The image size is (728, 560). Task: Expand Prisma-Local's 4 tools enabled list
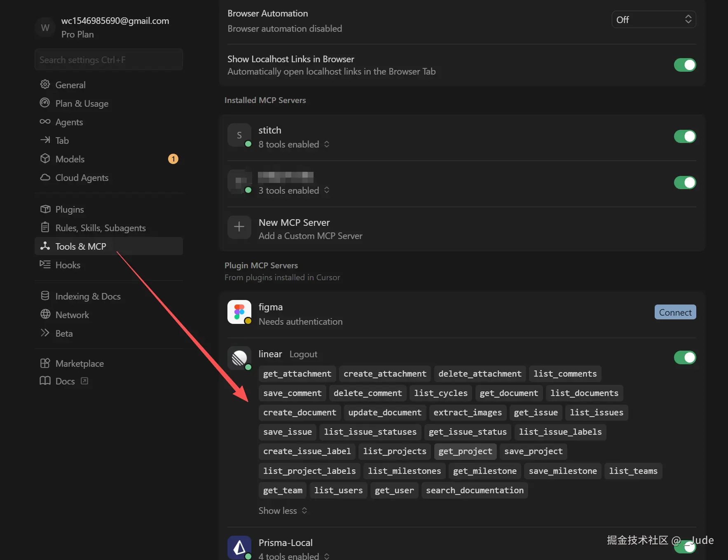294,556
